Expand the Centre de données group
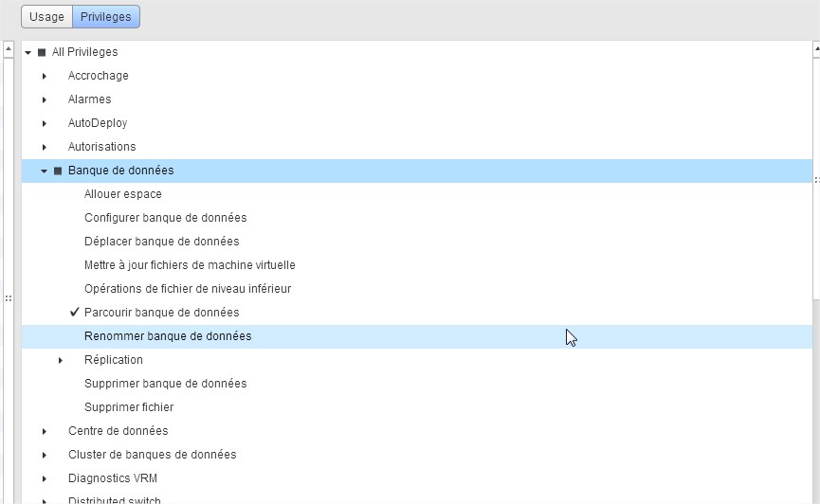The width and height of the screenshot is (820, 504). (x=45, y=431)
